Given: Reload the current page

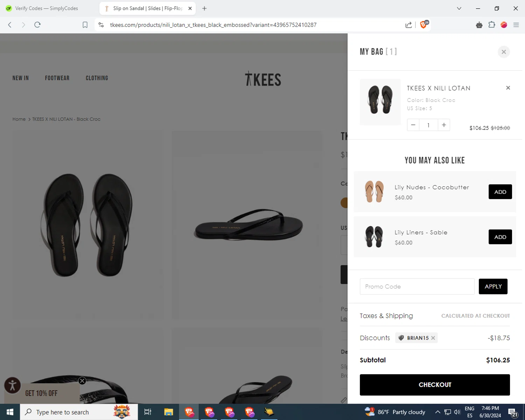Looking at the screenshot, I should pos(37,25).
